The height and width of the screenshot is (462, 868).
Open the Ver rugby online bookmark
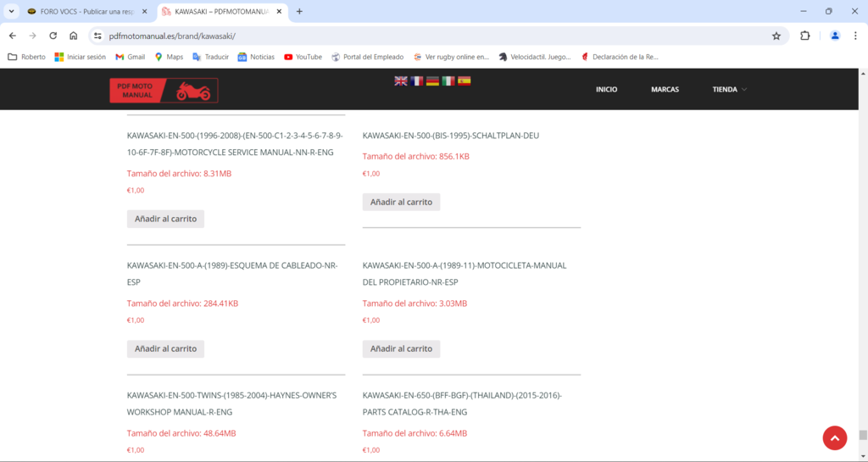[x=452, y=57]
